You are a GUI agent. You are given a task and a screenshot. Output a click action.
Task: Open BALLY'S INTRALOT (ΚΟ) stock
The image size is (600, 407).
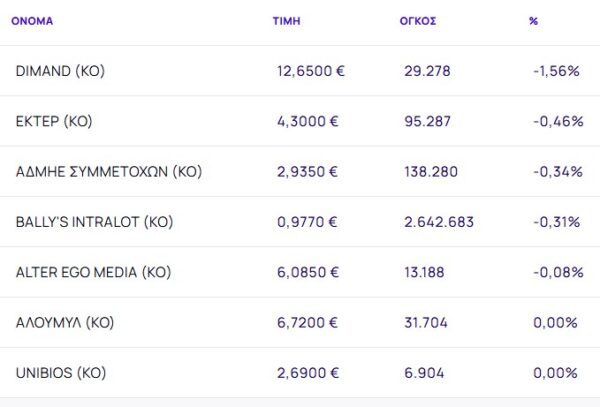point(93,221)
